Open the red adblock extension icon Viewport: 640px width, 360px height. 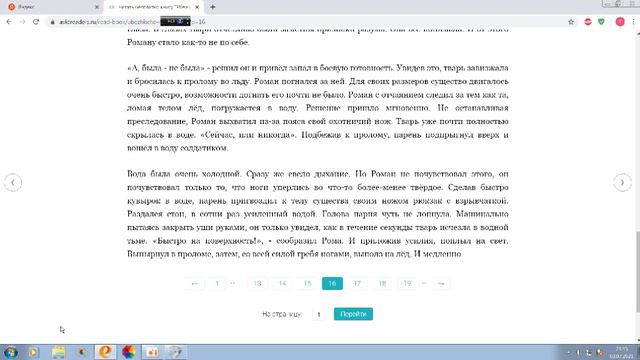588,22
